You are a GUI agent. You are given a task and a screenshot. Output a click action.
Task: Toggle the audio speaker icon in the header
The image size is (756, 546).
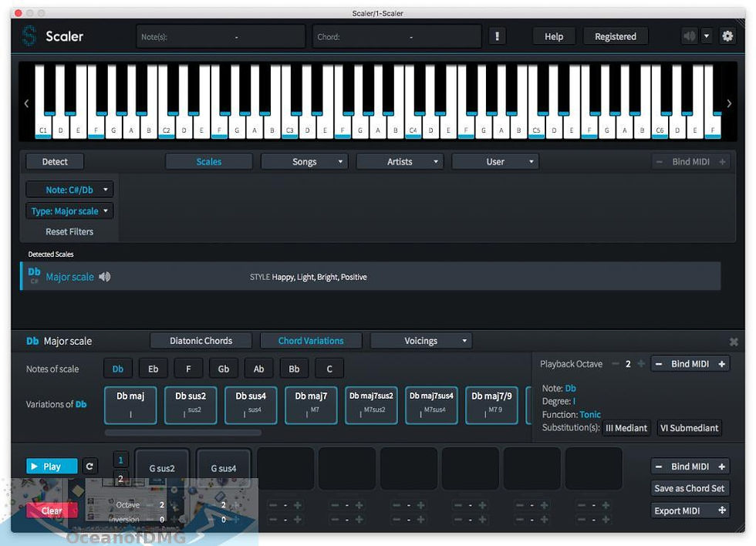[690, 36]
